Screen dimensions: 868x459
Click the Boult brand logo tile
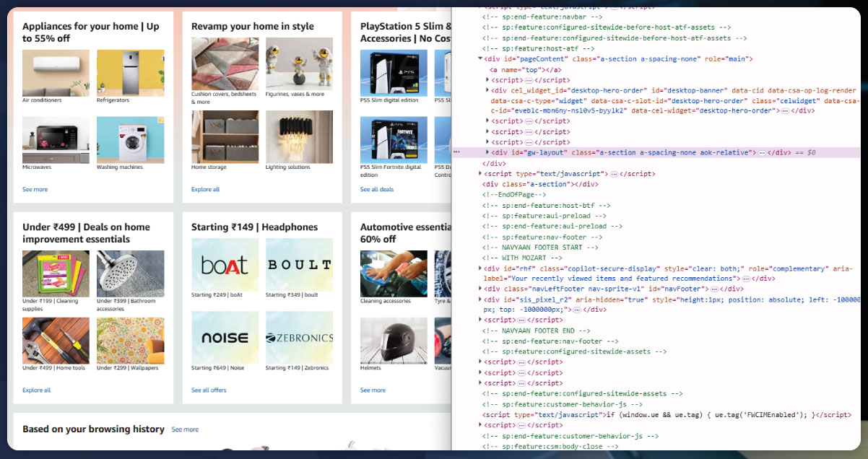[x=299, y=264]
